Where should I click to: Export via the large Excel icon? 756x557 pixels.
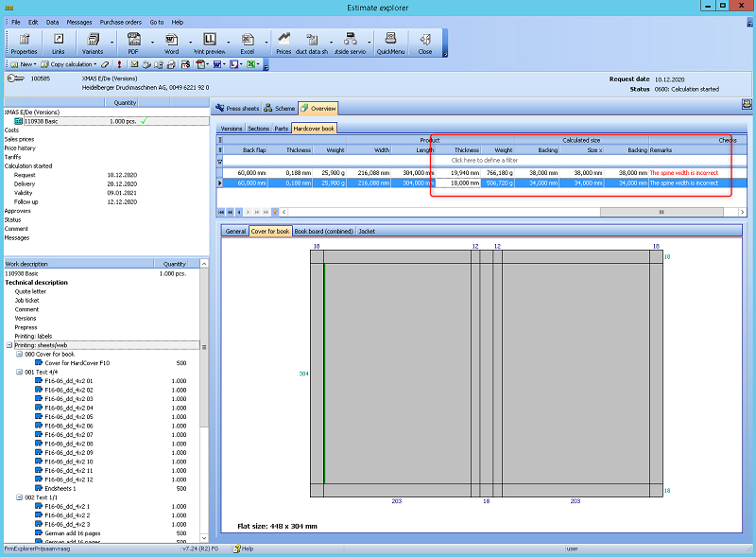point(248,43)
